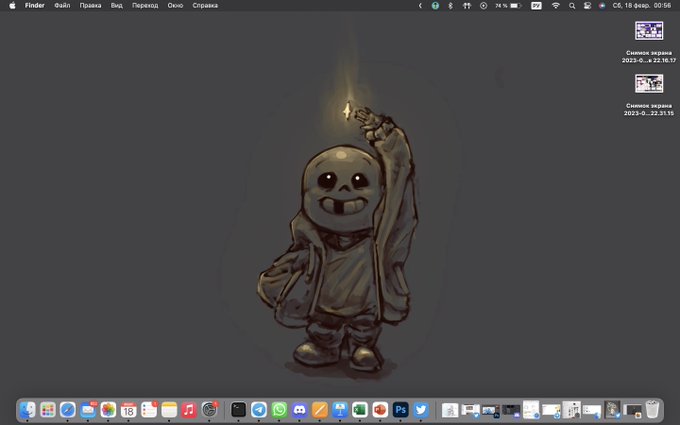Viewport: 680px width, 425px height.
Task: Open Pages from the dock
Action: point(320,409)
